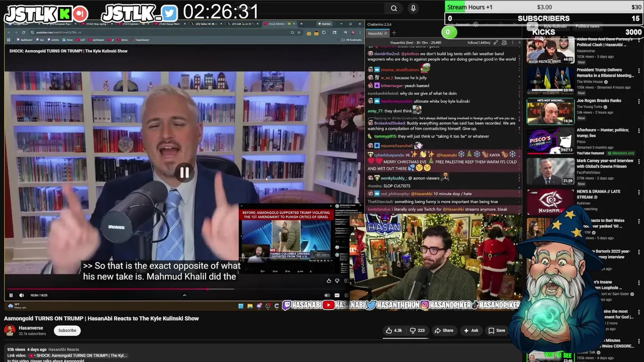Screen dimensions: 644x362
Task: Dislike the video with 223 thumbs-down
Action: point(417,330)
